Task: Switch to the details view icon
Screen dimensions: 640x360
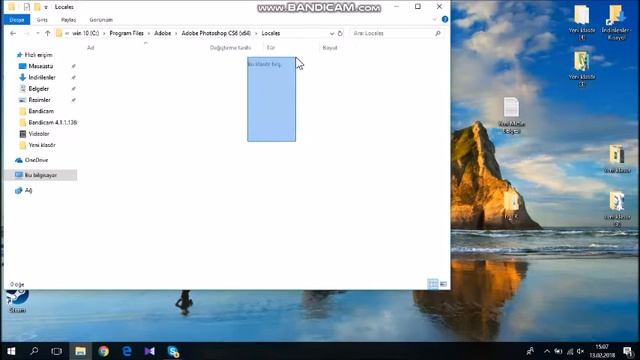Action: pos(433,284)
